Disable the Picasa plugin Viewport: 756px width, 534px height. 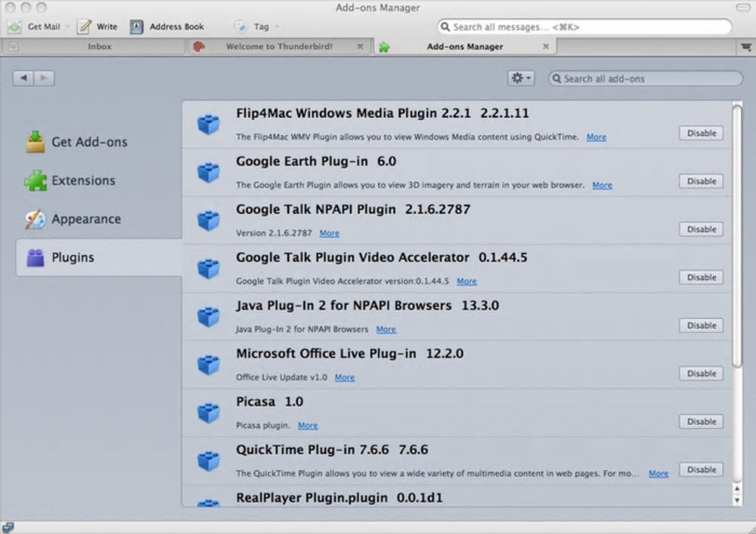(x=700, y=421)
